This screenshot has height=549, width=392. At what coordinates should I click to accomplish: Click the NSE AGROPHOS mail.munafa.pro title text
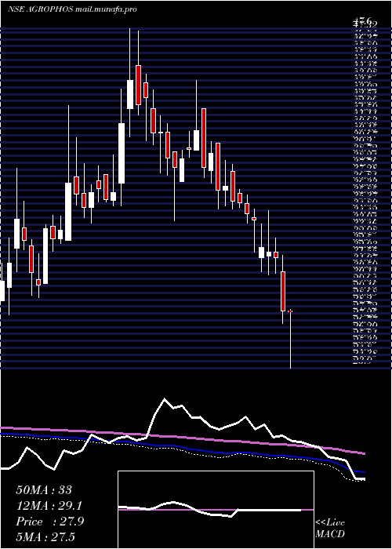tap(72, 9)
